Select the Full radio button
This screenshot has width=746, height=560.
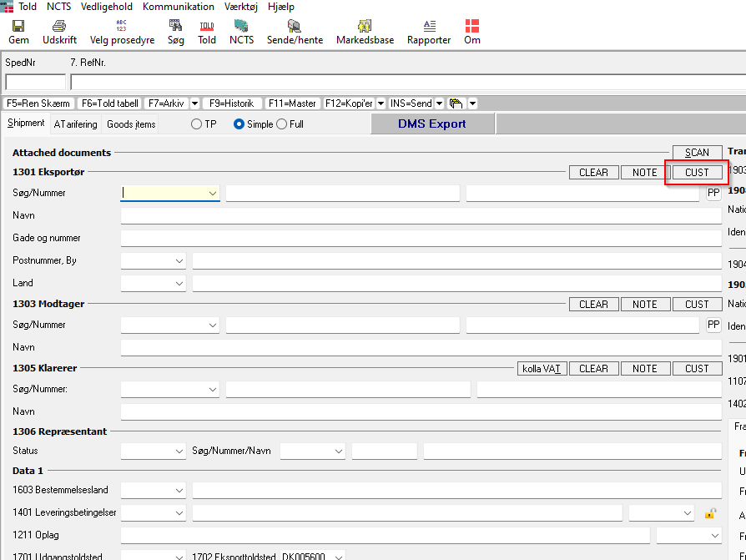281,124
